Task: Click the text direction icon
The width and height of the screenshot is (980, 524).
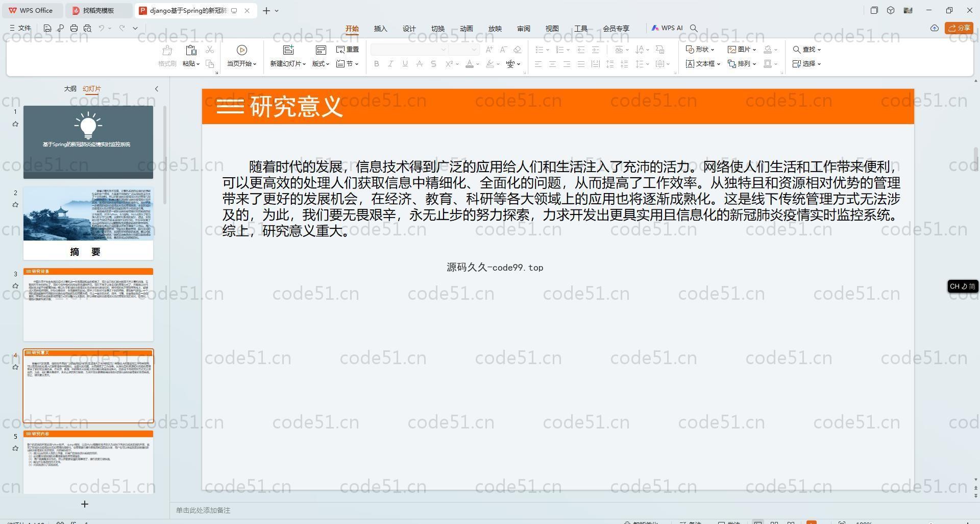Action: tap(640, 50)
